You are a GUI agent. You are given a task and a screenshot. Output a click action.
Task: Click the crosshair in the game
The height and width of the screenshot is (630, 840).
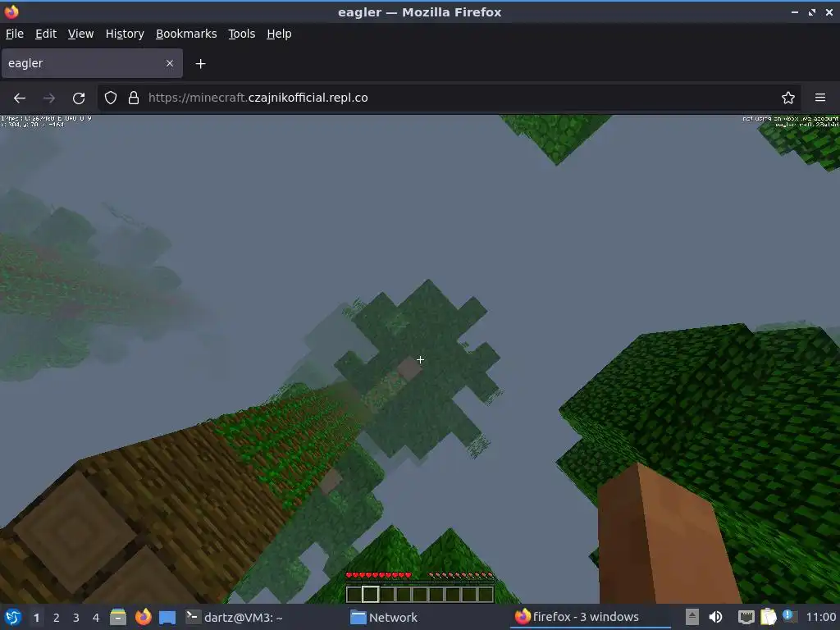(x=420, y=360)
